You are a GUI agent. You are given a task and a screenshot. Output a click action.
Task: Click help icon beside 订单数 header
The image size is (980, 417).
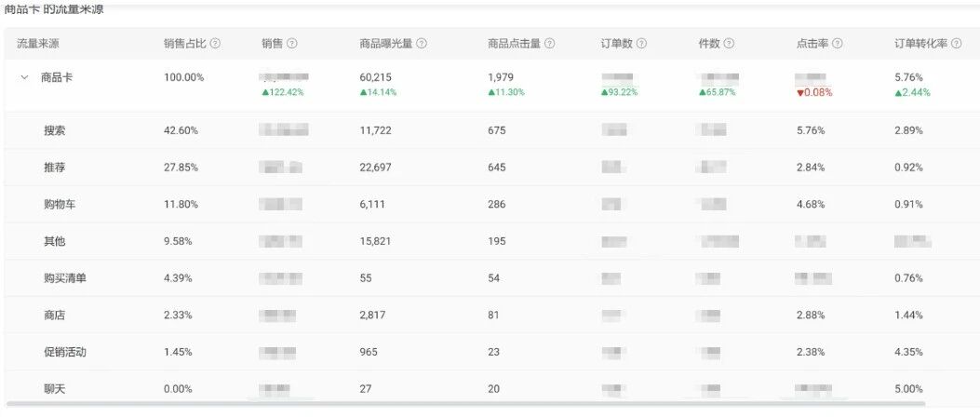tap(641, 44)
